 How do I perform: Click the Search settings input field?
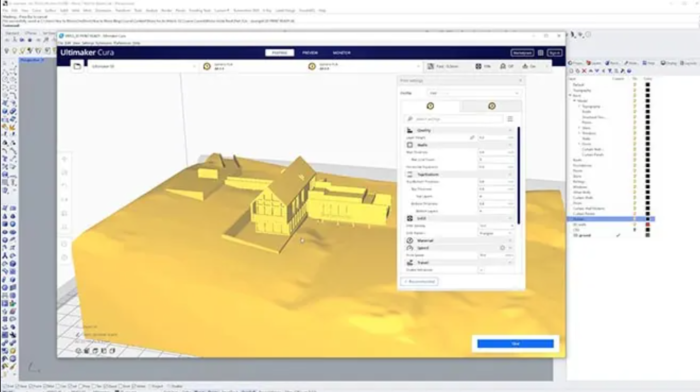point(454,119)
